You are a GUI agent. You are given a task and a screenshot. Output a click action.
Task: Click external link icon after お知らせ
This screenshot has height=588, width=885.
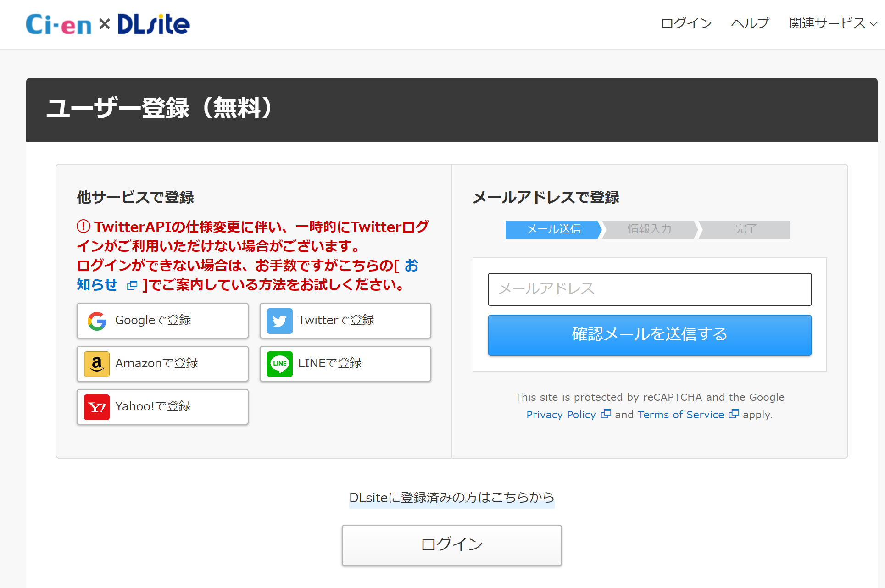click(132, 285)
